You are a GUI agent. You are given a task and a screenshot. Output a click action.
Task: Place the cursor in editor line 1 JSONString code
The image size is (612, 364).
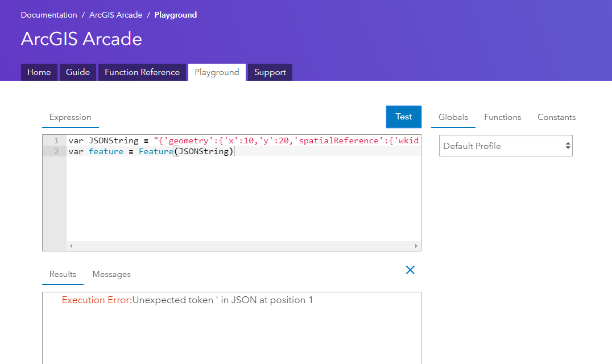click(x=243, y=140)
